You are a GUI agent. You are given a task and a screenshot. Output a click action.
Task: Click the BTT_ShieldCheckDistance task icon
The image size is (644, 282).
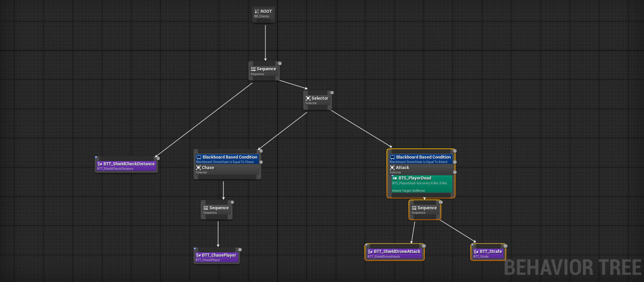[x=100, y=164]
